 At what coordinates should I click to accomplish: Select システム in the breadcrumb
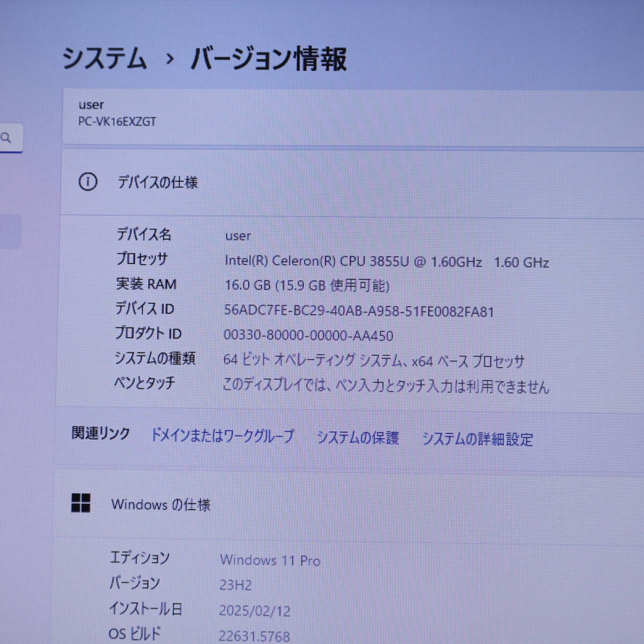tap(106, 59)
